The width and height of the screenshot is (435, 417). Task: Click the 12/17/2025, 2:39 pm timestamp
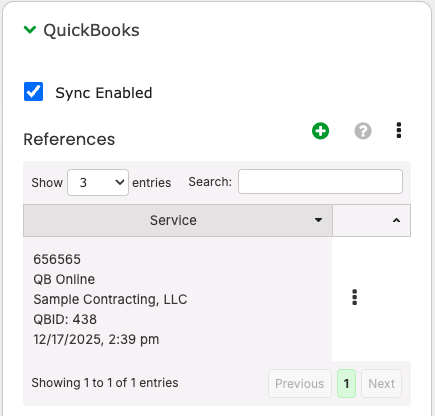[96, 339]
